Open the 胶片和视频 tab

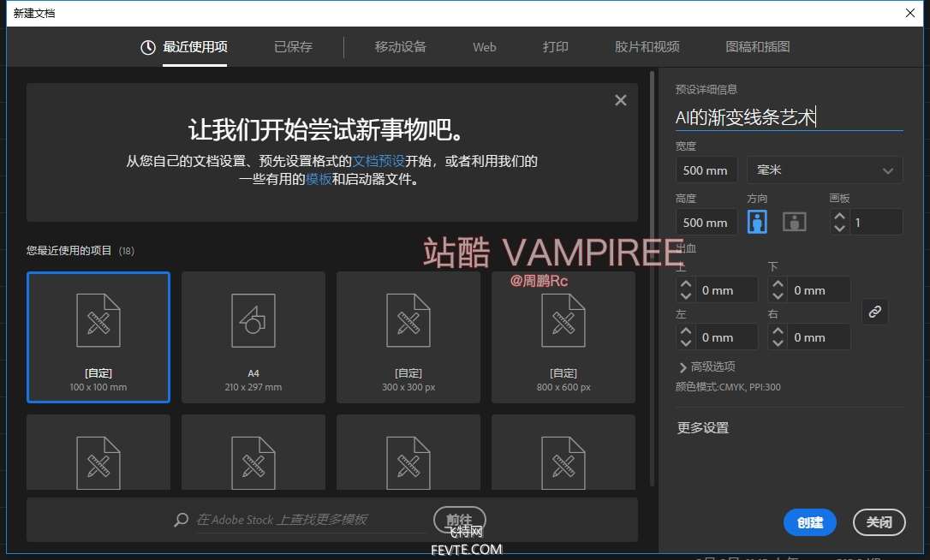coord(647,47)
